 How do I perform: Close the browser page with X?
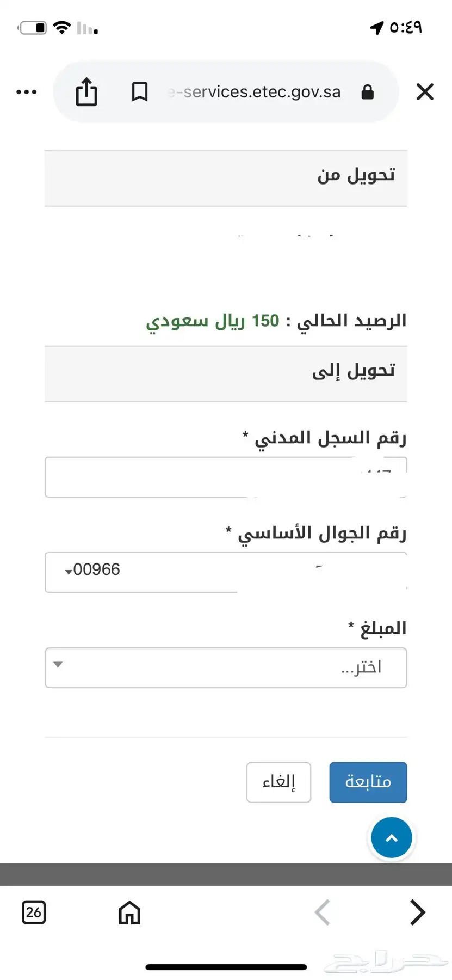click(x=425, y=91)
